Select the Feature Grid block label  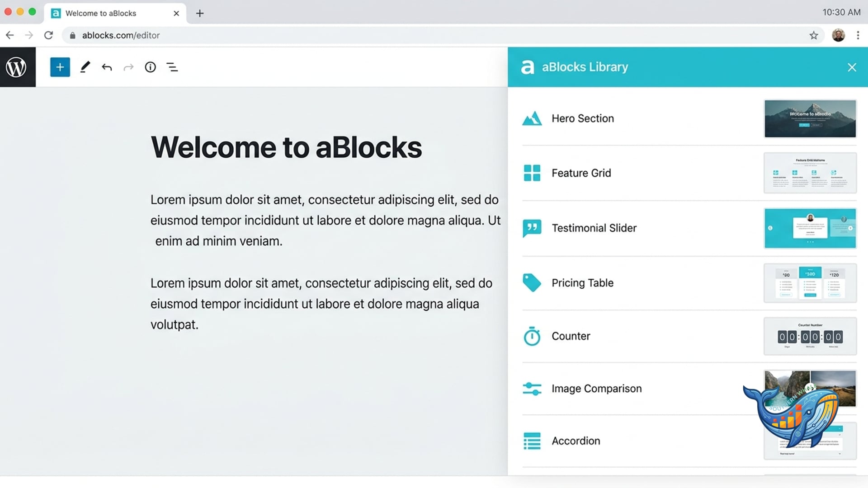point(581,173)
